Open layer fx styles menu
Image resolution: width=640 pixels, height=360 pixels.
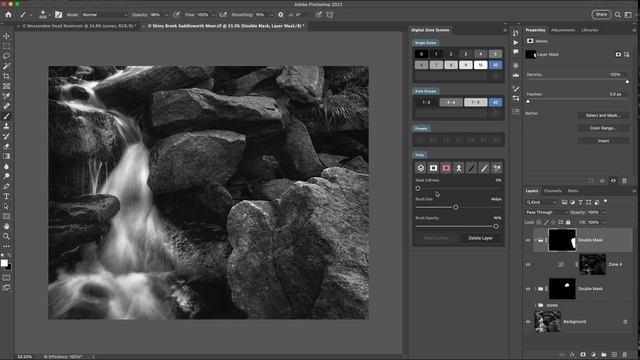coord(572,355)
